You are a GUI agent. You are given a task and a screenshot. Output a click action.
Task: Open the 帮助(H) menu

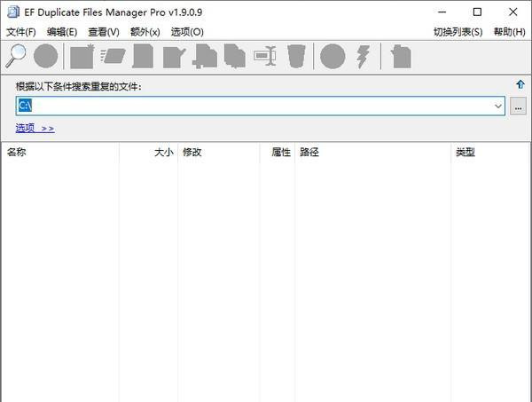pyautogui.click(x=510, y=32)
